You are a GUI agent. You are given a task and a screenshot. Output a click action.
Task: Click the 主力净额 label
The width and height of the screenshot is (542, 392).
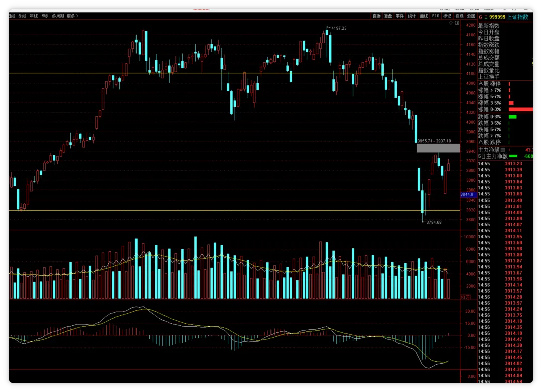coord(489,150)
